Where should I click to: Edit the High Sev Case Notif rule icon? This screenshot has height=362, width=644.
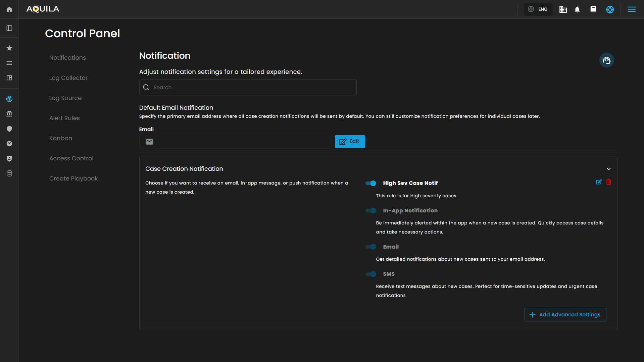(x=599, y=182)
